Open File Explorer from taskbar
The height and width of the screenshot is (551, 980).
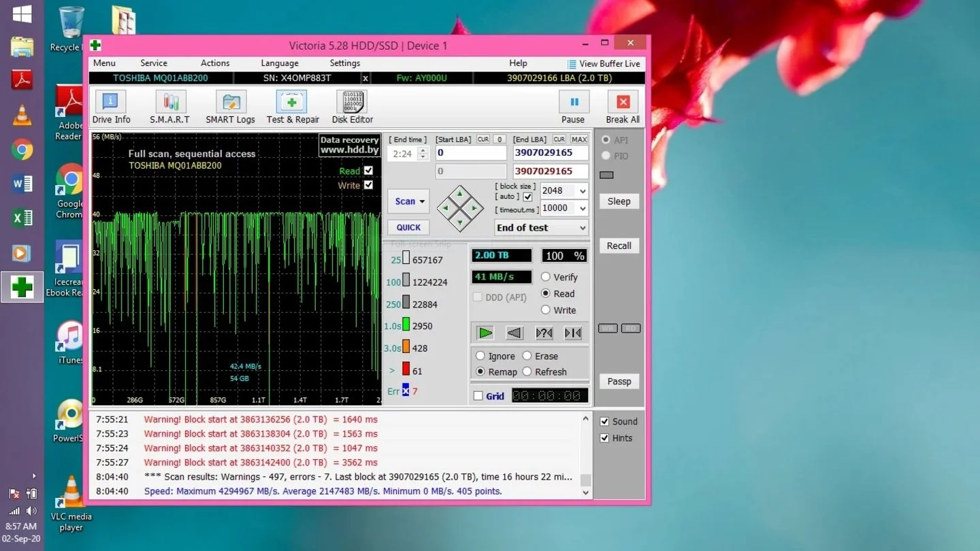(x=22, y=47)
